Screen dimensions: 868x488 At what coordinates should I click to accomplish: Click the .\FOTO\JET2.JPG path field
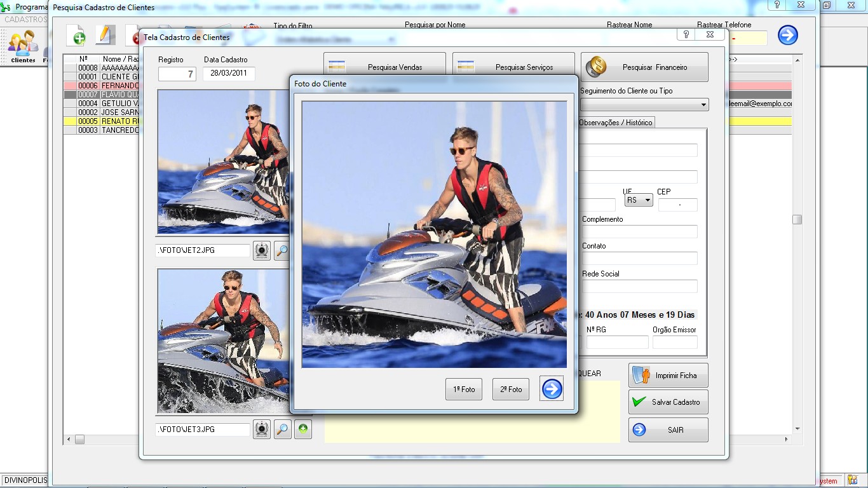(203, 250)
